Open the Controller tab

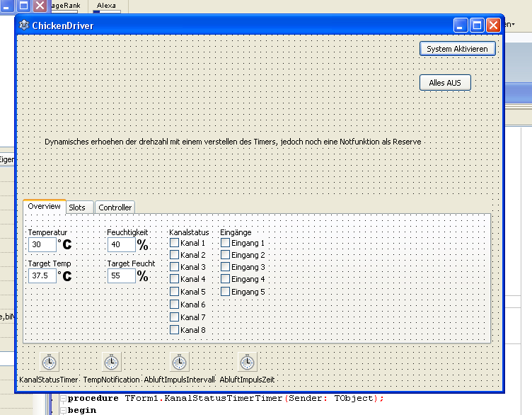[115, 207]
